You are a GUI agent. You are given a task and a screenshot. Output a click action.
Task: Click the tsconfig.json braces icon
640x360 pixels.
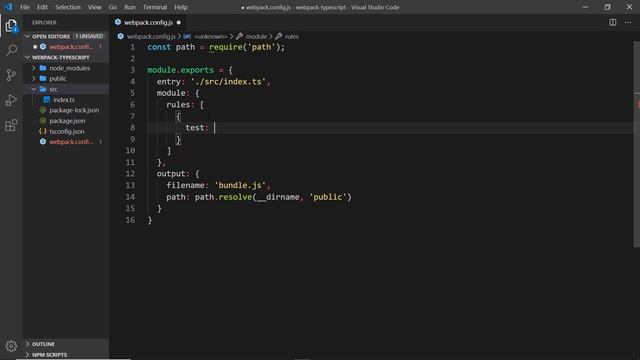click(42, 131)
